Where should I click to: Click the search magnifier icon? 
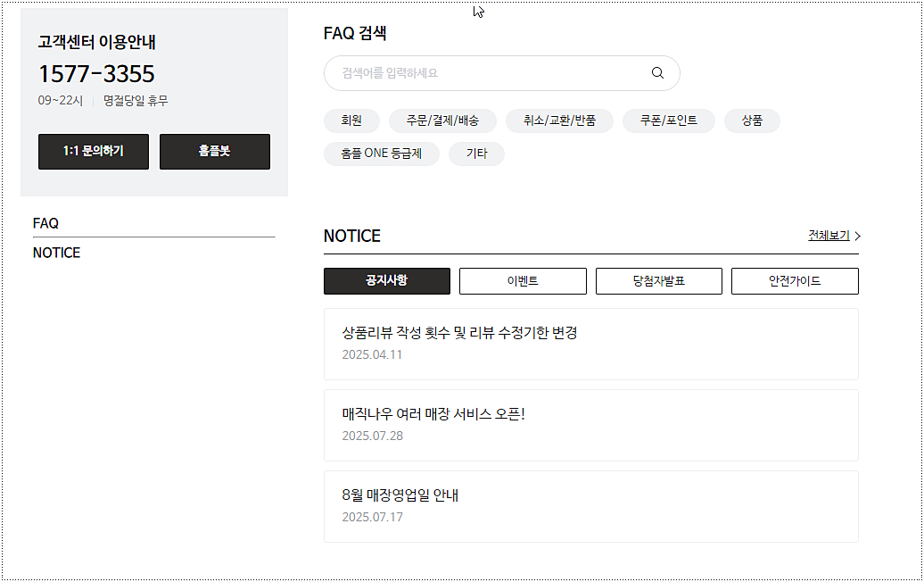point(657,72)
